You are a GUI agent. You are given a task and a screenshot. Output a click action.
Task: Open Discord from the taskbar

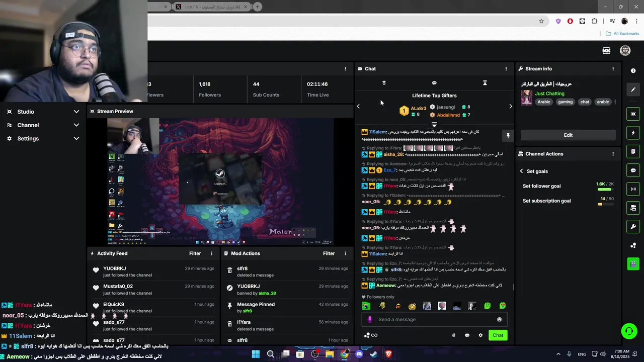pyautogui.click(x=359, y=354)
